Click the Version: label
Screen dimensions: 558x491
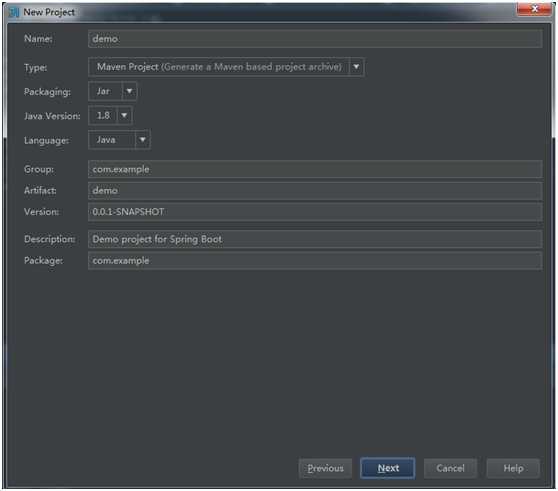point(41,212)
